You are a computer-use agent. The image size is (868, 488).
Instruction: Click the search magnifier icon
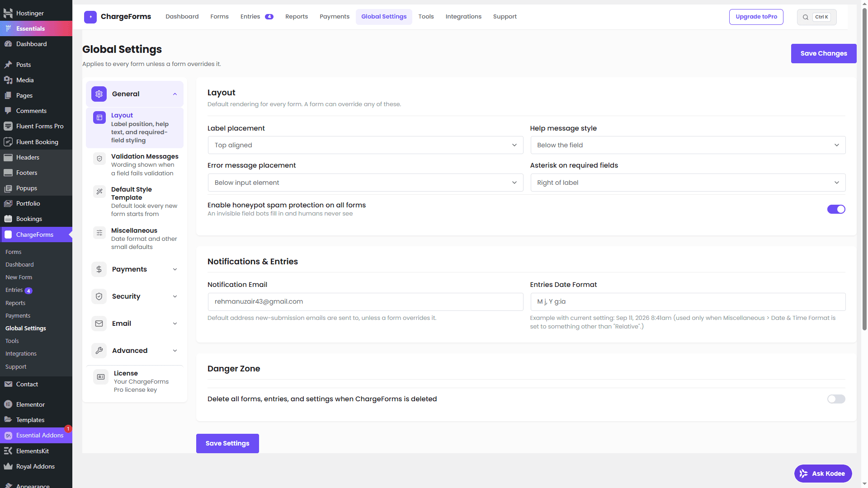tap(806, 17)
